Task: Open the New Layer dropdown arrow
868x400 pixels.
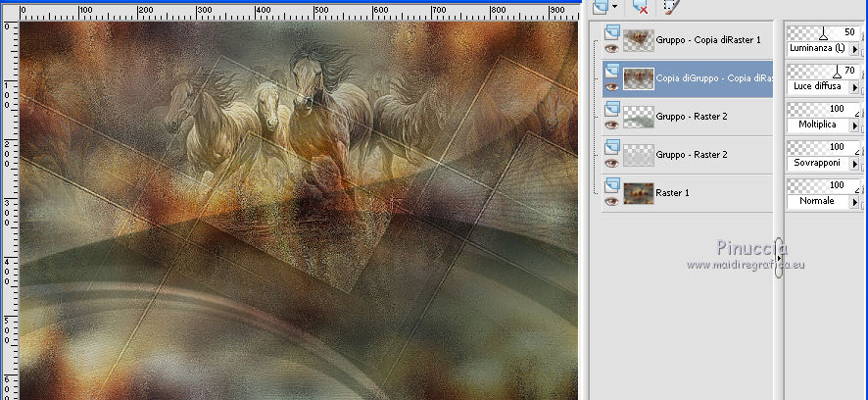Action: (614, 7)
